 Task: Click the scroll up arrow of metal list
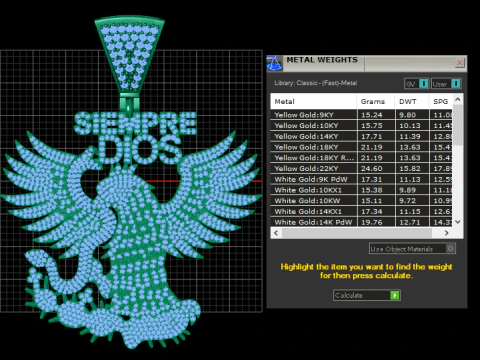tap(458, 99)
